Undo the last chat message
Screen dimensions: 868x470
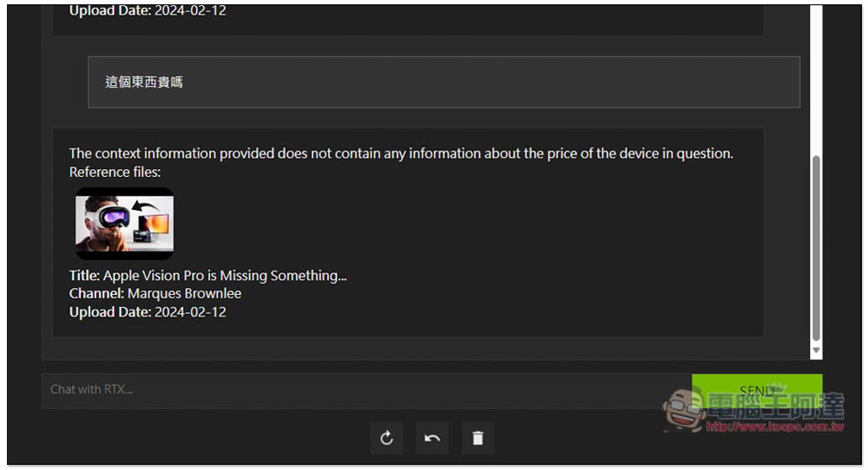[431, 439]
